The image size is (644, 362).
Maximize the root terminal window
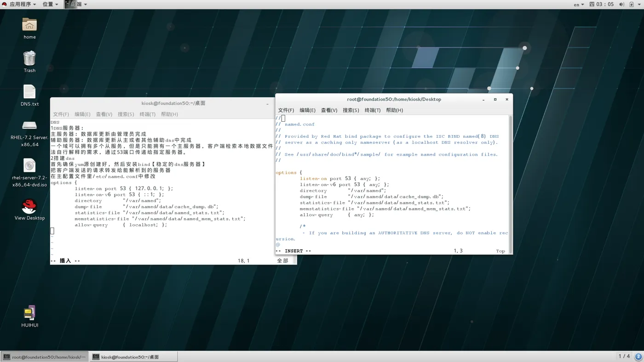click(495, 99)
